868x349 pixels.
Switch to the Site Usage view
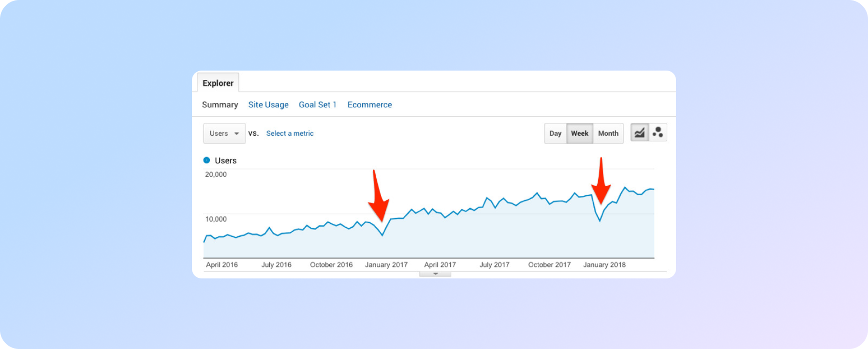(x=268, y=105)
